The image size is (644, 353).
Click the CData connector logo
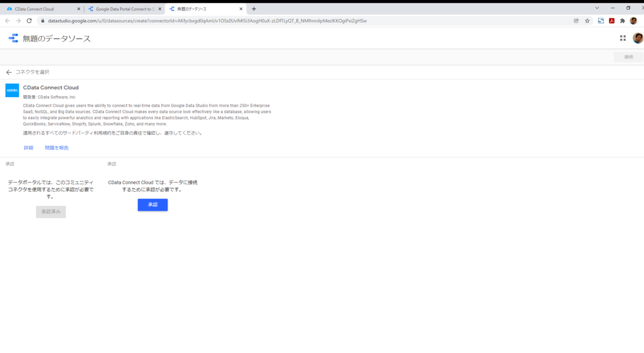coord(12,90)
